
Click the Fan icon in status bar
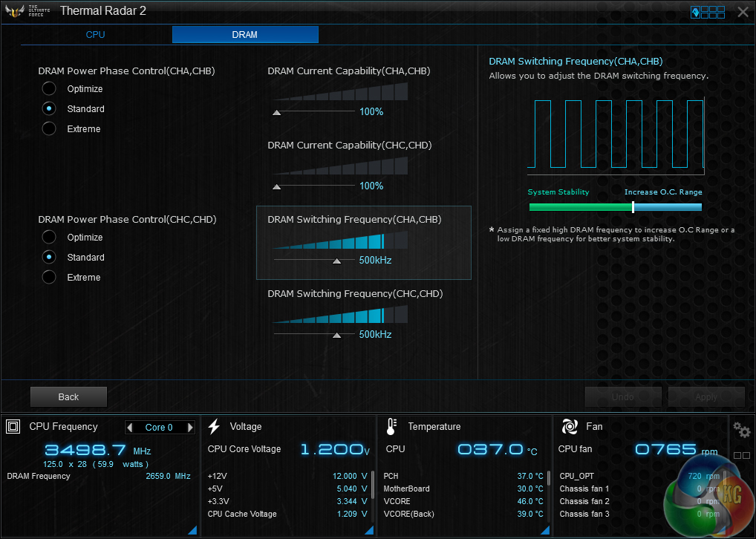coord(570,427)
